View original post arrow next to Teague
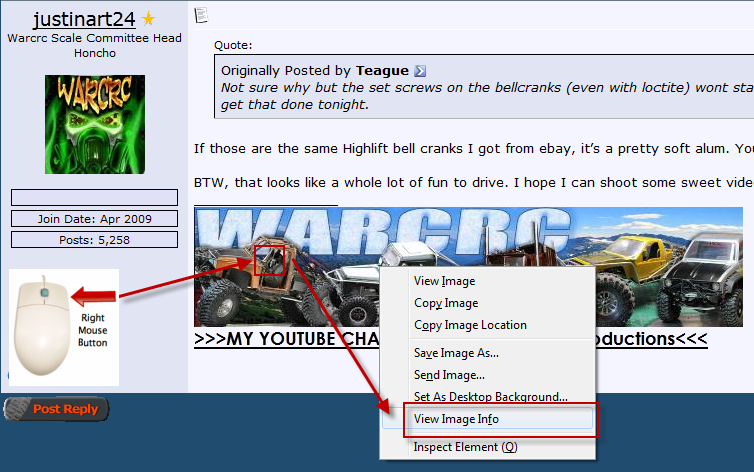The height and width of the screenshot is (472, 754). 420,71
